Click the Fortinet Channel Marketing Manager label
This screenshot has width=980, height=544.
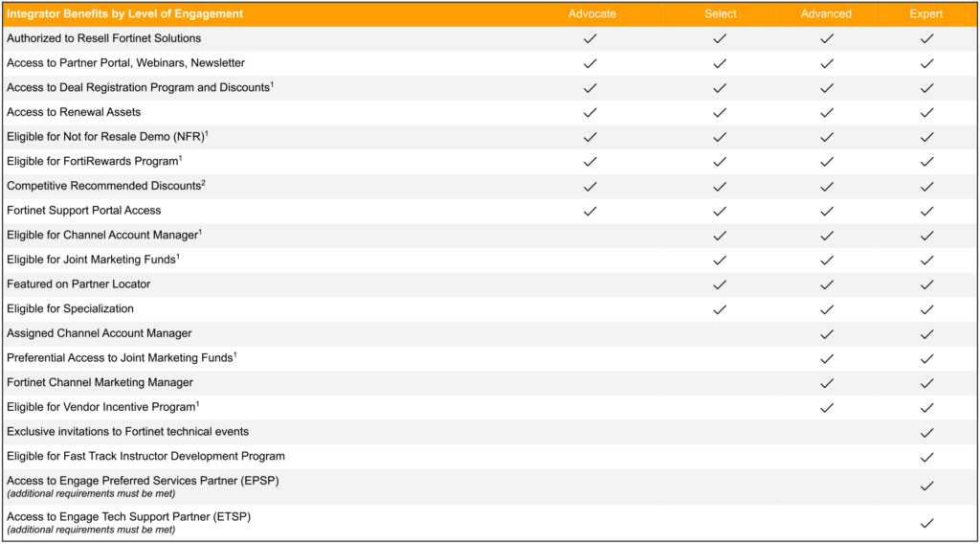(100, 382)
